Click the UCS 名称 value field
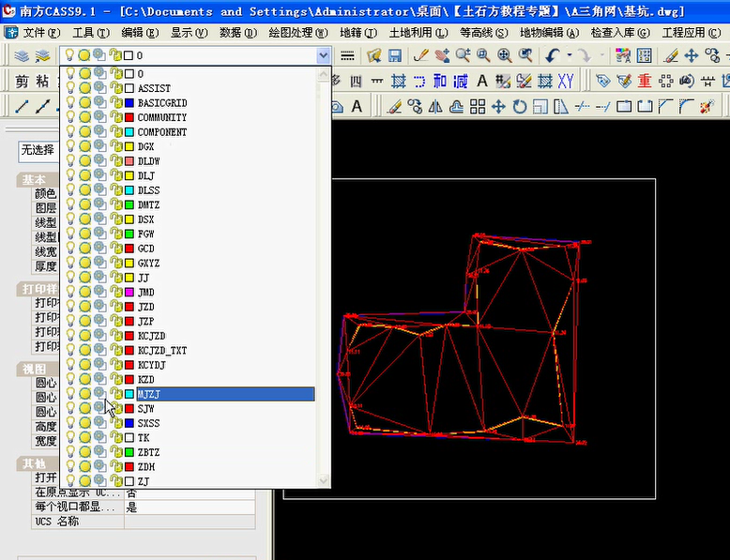Viewport: 730px width, 560px height. 190,522
